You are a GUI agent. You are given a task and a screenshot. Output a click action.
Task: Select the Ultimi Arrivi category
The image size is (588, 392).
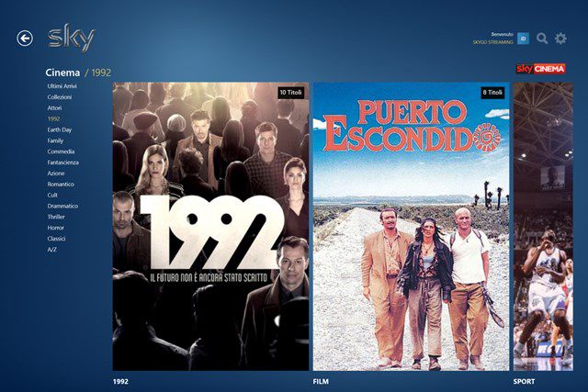(62, 86)
